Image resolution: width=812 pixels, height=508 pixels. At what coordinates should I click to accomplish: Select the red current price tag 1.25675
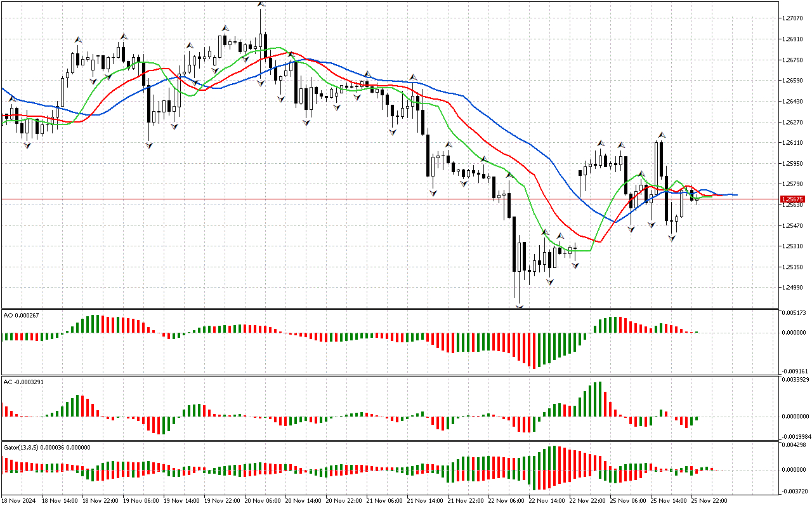point(792,199)
